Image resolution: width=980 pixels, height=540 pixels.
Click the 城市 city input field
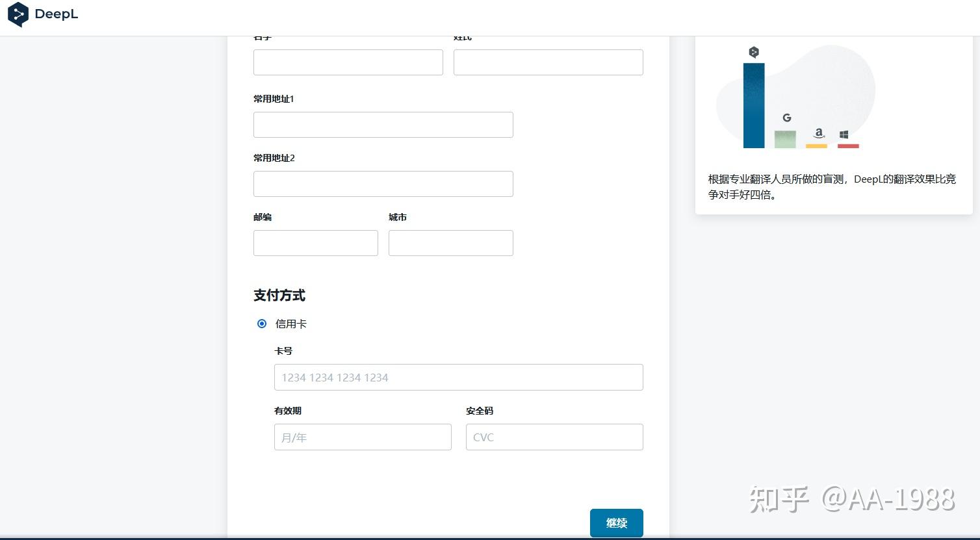pos(450,242)
